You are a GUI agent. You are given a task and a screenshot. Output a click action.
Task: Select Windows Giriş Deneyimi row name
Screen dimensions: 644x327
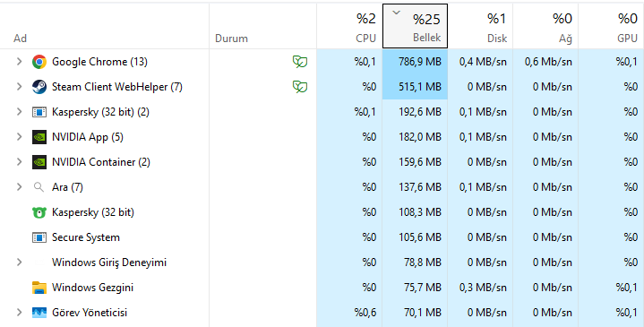[109, 262]
